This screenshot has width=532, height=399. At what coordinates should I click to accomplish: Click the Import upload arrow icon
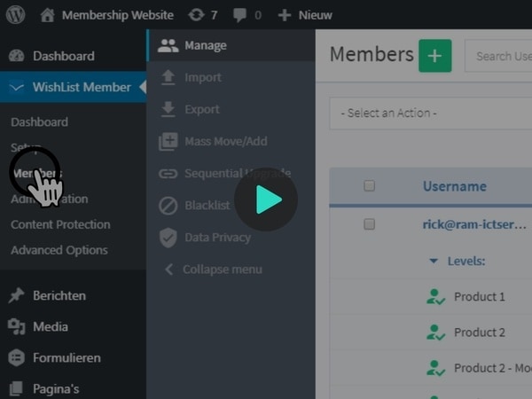pyautogui.click(x=168, y=77)
